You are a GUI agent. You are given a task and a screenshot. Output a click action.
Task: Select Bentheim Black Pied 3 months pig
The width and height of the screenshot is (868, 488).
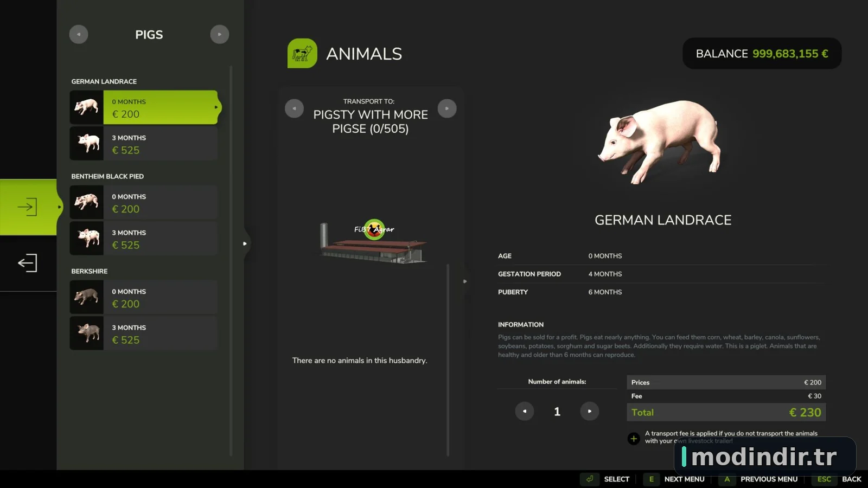point(144,239)
